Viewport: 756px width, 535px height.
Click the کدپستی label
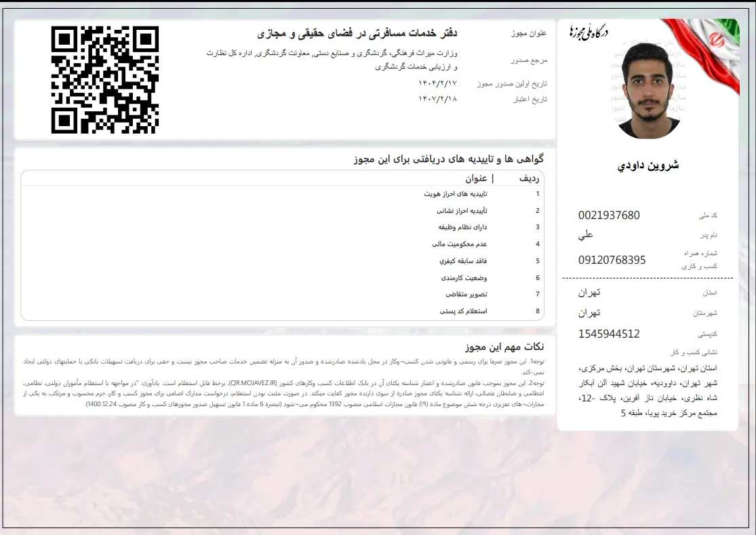[707, 334]
